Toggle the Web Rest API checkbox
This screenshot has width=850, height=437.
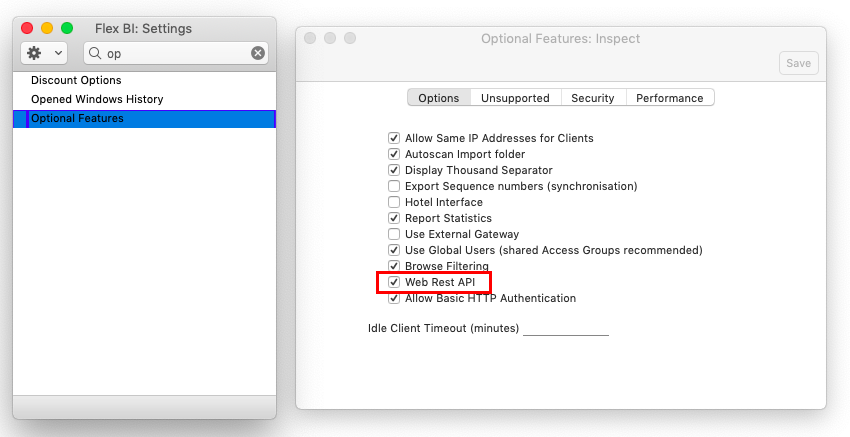click(x=394, y=282)
